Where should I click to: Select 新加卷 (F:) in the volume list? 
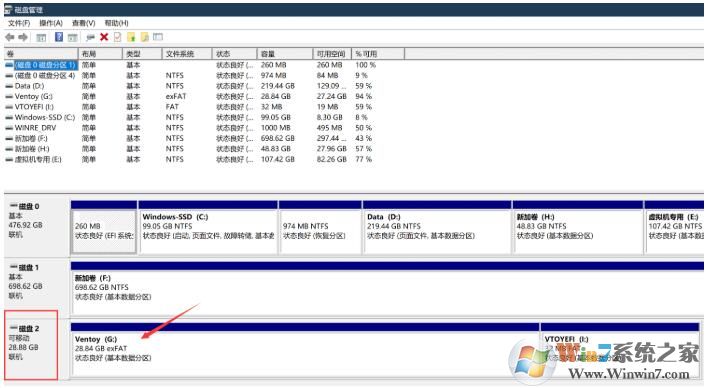point(31,138)
